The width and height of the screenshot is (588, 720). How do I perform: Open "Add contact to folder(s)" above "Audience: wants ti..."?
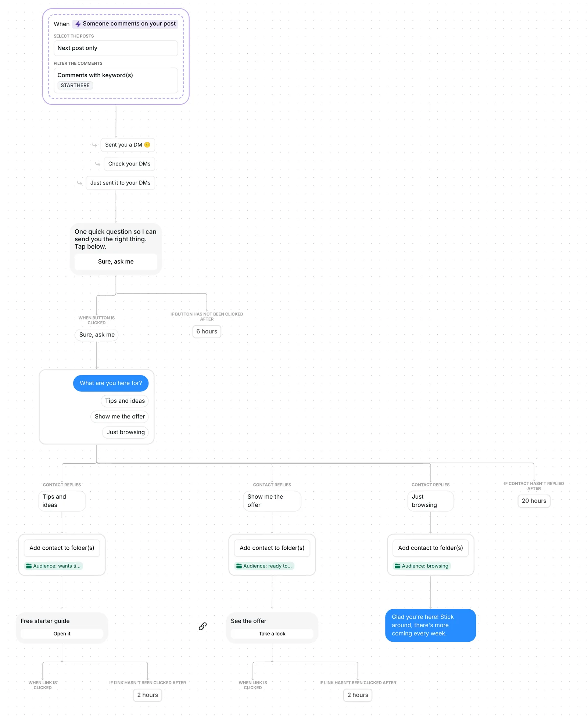(x=62, y=548)
